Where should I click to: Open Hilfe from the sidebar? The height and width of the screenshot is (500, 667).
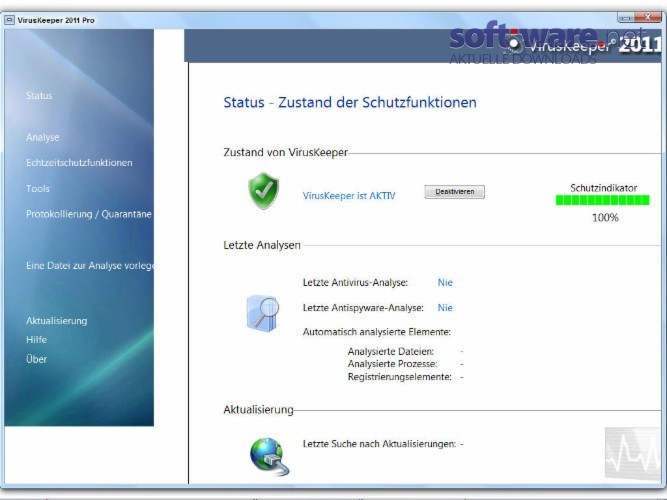coord(37,340)
